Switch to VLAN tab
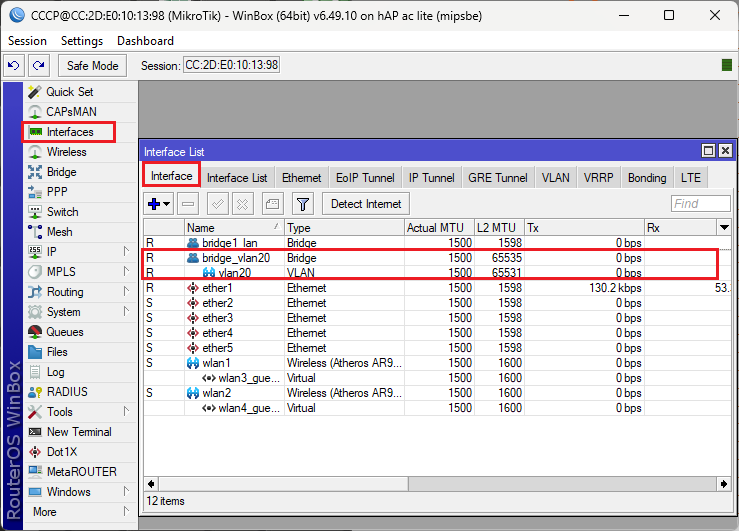 point(556,178)
